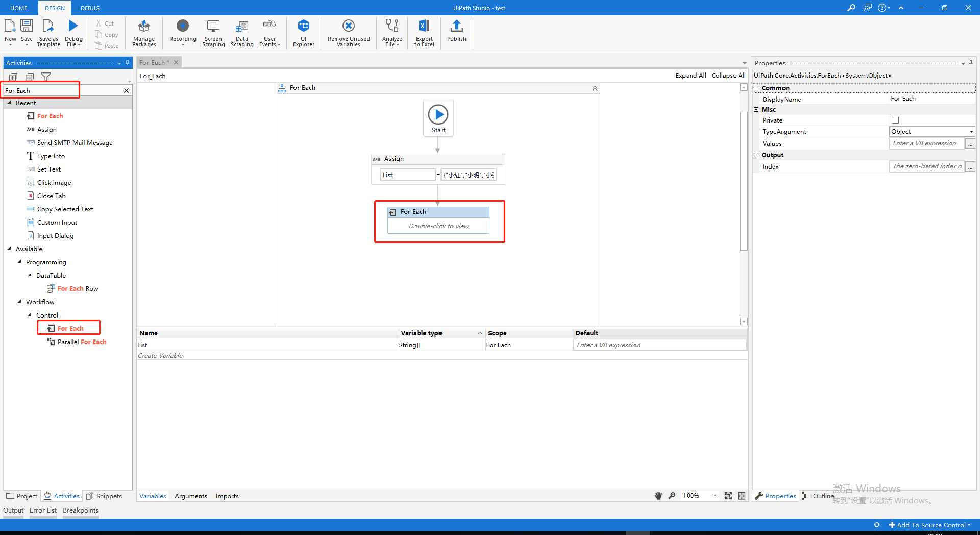980x535 pixels.
Task: Switch to the Project panel tab
Action: tap(22, 496)
